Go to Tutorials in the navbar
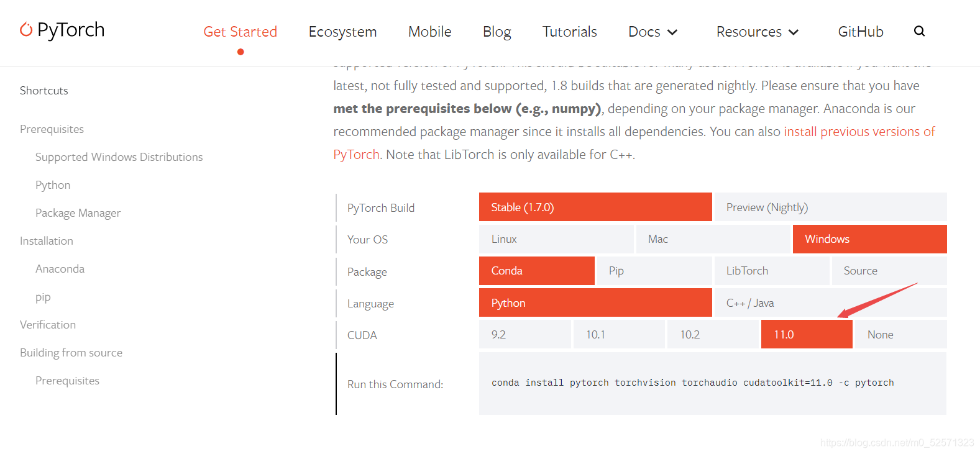Screen dimensions: 980x454 point(569,32)
